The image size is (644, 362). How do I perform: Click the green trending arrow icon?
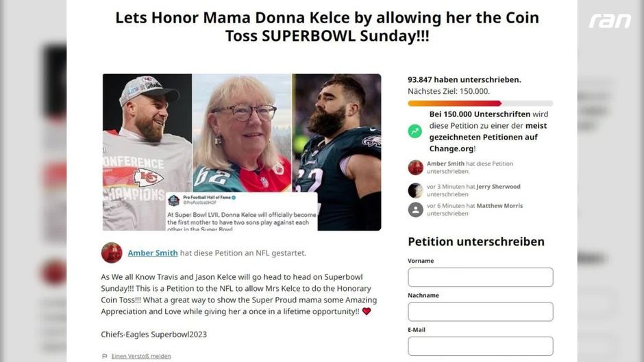[415, 131]
